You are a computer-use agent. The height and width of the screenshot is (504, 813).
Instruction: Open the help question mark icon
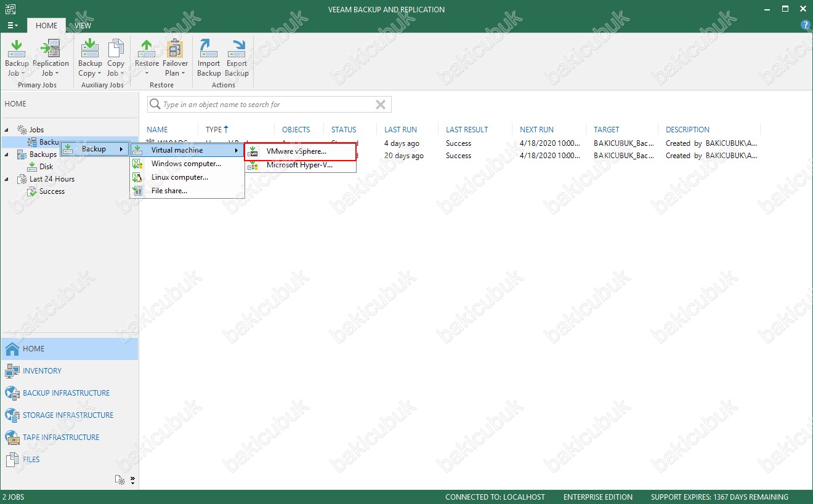click(x=805, y=25)
